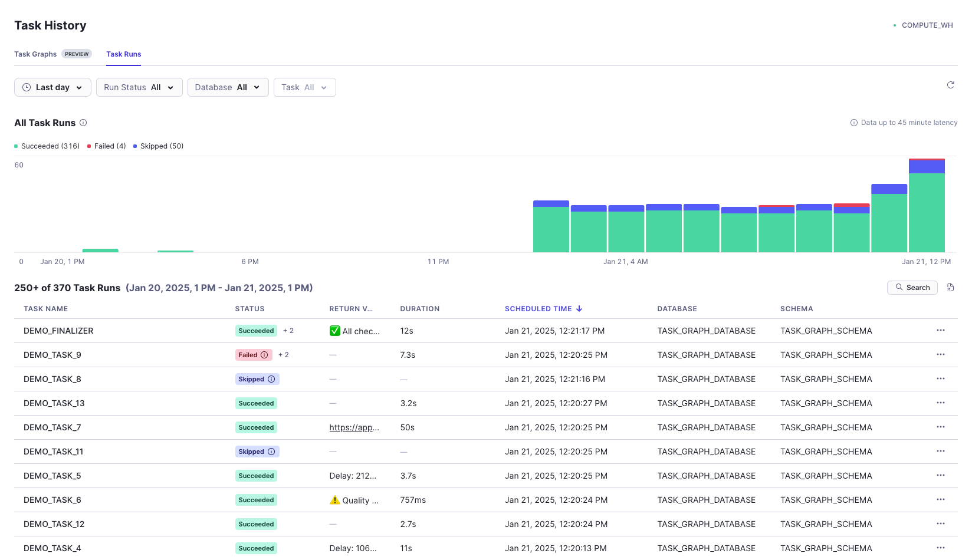The image size is (972, 560).
Task: Click the DEMO_TASK_6 task name
Action: click(52, 500)
